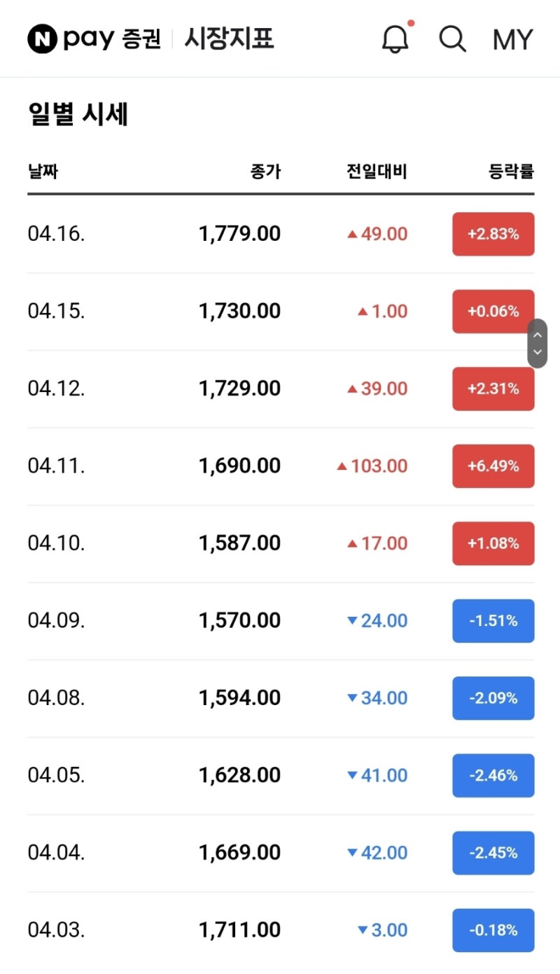Select the 04.08. date row
Screen dimensions: 560x974
[57, 697]
